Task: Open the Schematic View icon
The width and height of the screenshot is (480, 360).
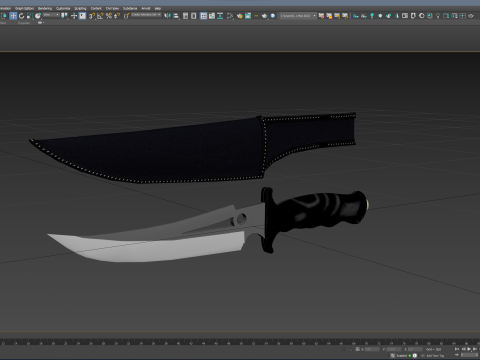Action: click(x=220, y=16)
